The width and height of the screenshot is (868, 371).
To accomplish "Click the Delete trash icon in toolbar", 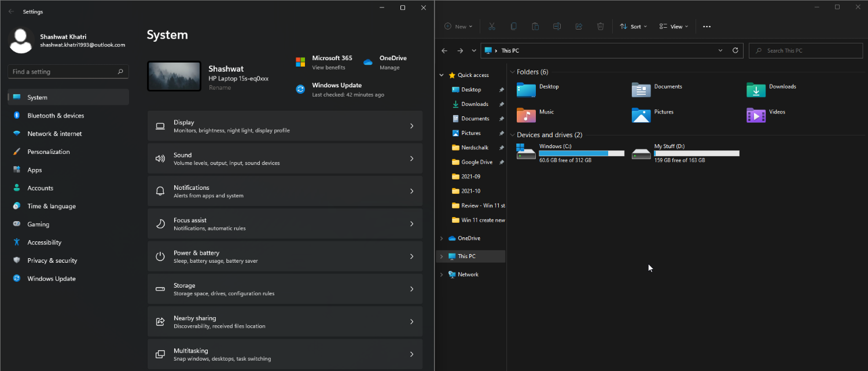I will pos(601,27).
